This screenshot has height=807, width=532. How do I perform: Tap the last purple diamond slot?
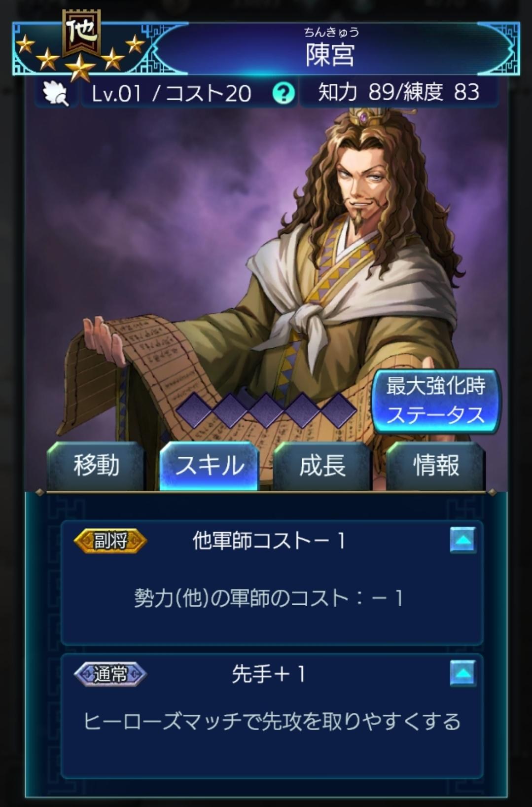pyautogui.click(x=337, y=410)
